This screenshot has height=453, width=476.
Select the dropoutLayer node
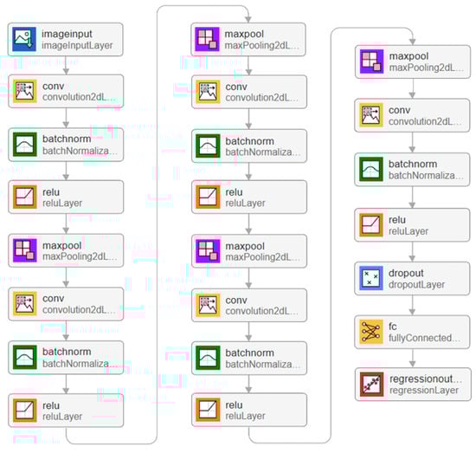412,278
